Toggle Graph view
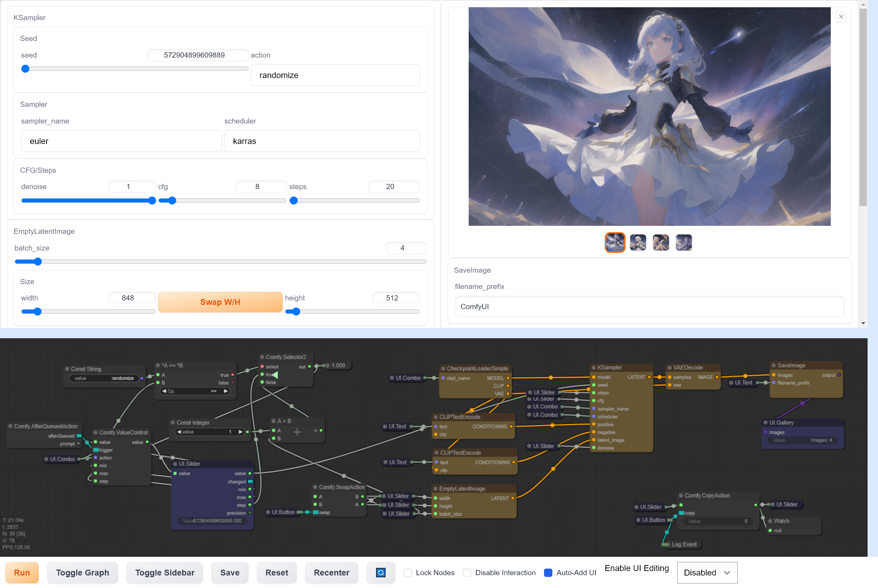Viewport: 878px width, 588px height. [x=83, y=573]
